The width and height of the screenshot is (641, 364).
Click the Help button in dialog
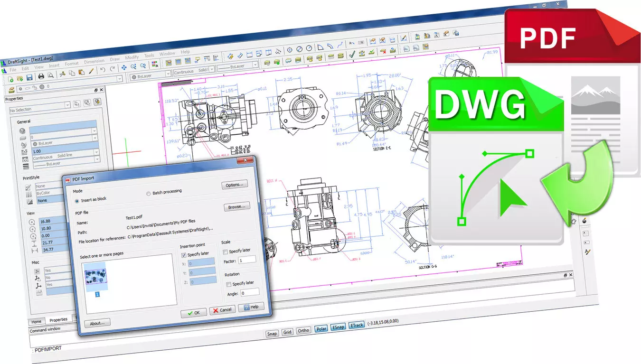(251, 307)
